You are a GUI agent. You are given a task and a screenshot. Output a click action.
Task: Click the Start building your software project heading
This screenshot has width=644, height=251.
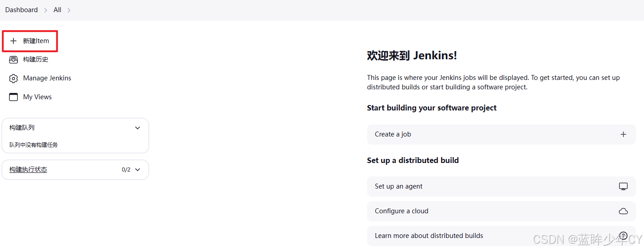click(x=432, y=108)
